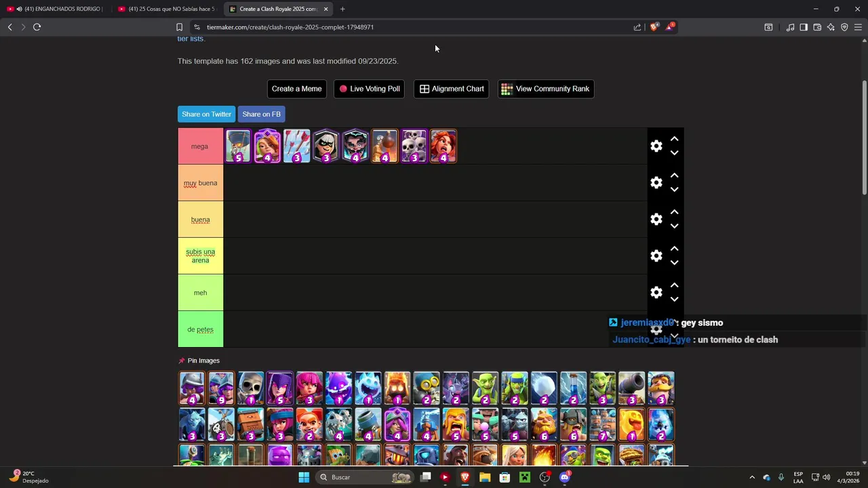The image size is (868, 488).
Task: Click the de petes tier label
Action: click(x=200, y=329)
